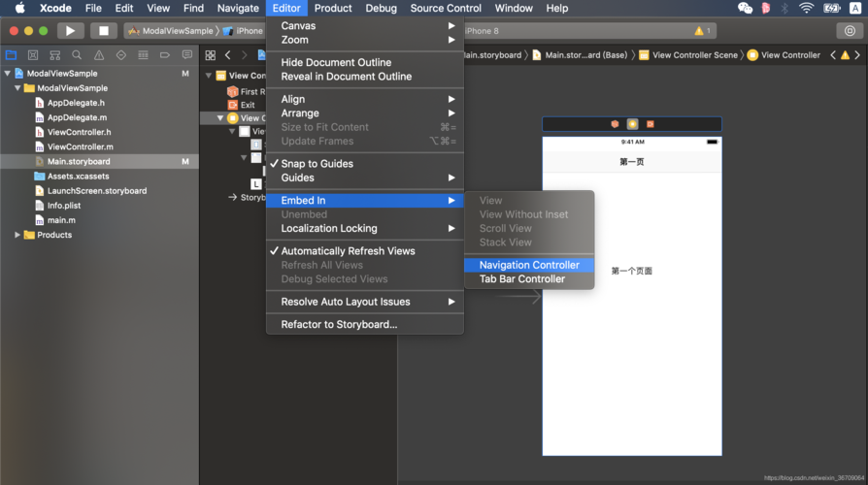Select Hide Document Outline
Viewport: 868px width, 485px height.
tap(365, 62)
